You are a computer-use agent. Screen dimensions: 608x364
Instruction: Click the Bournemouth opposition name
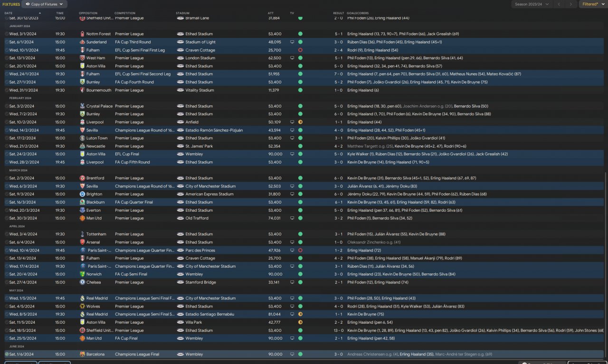coord(98,90)
